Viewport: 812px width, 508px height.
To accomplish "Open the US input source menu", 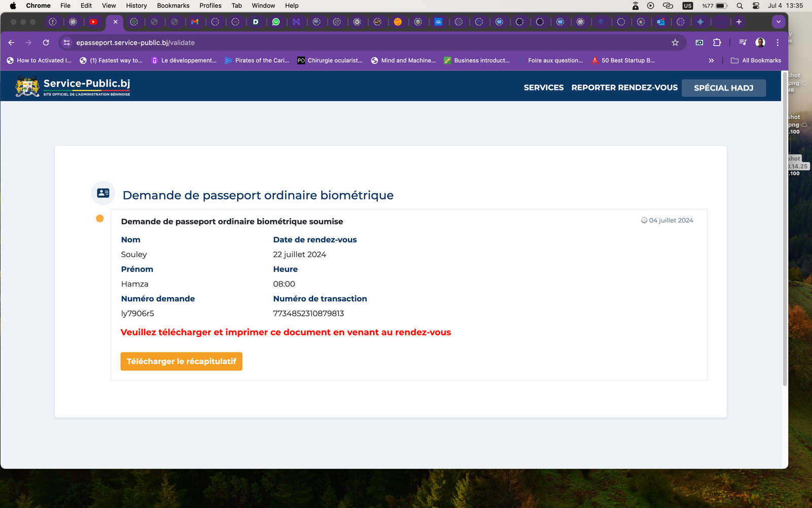I will (x=688, y=6).
